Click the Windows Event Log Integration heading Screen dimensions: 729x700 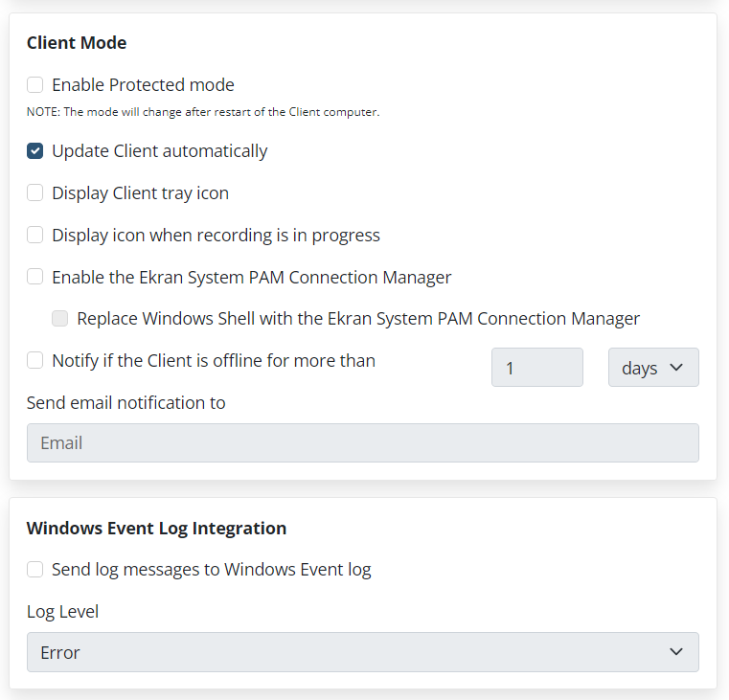pos(156,529)
